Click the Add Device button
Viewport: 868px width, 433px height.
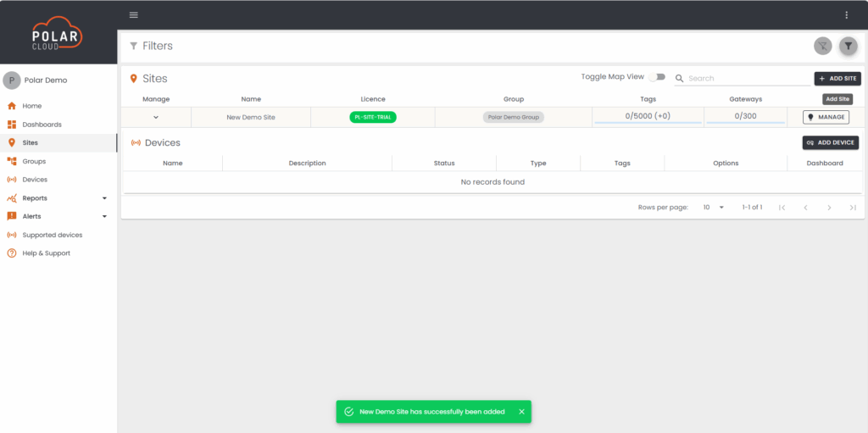click(830, 142)
